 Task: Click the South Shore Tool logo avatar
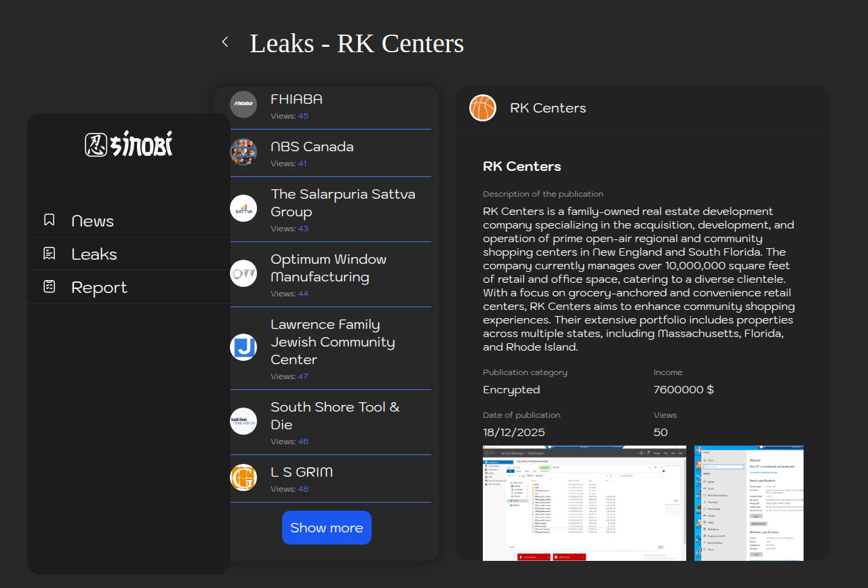[243, 421]
